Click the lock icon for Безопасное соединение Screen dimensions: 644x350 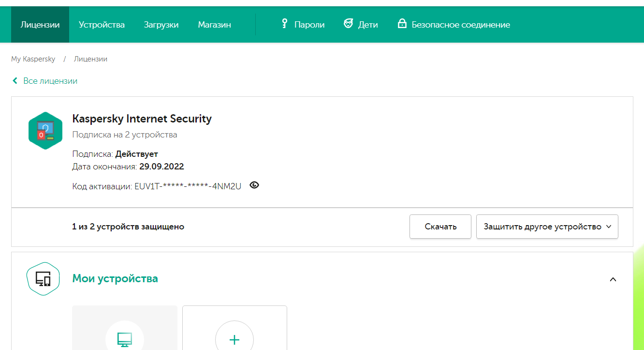(x=402, y=24)
